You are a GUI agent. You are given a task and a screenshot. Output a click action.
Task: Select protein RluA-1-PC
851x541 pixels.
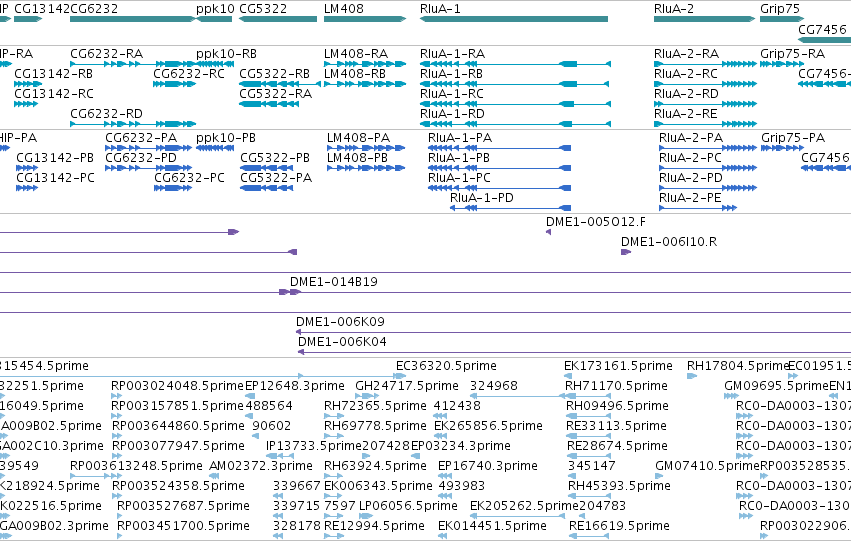(499, 188)
